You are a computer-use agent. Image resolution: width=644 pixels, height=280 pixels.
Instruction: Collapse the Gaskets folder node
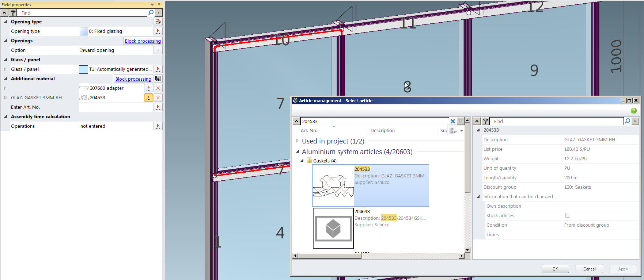pos(302,161)
